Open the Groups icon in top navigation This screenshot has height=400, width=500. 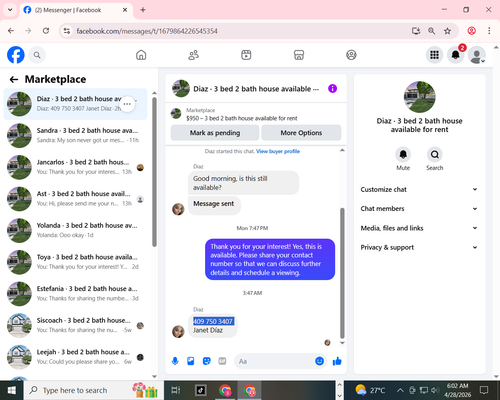tap(351, 55)
